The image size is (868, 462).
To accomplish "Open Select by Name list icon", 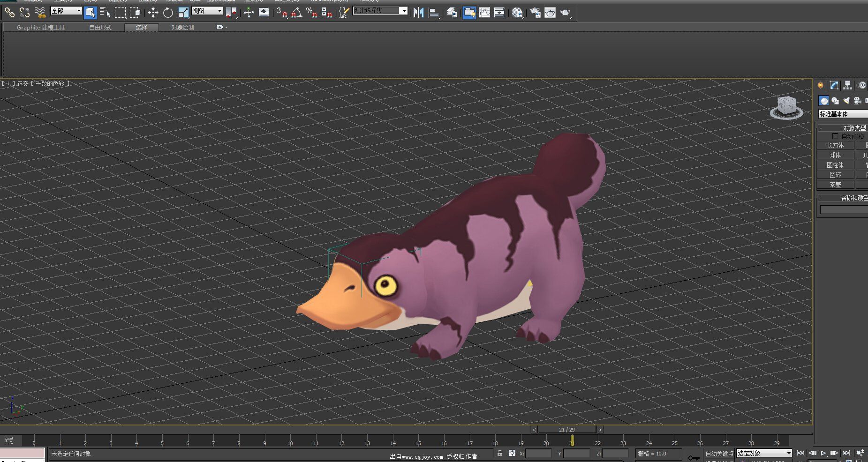I will pos(105,13).
